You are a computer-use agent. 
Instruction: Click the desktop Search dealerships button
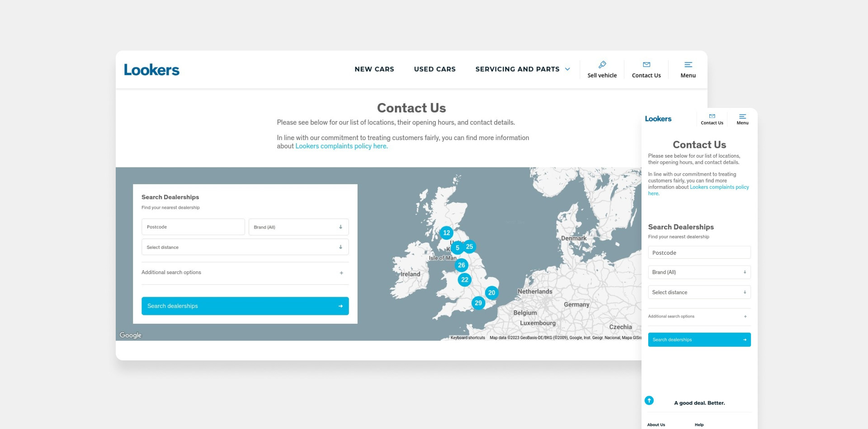tap(245, 306)
